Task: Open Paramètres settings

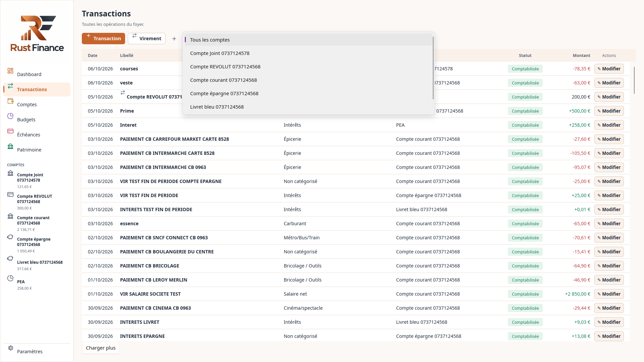Action: point(37,352)
